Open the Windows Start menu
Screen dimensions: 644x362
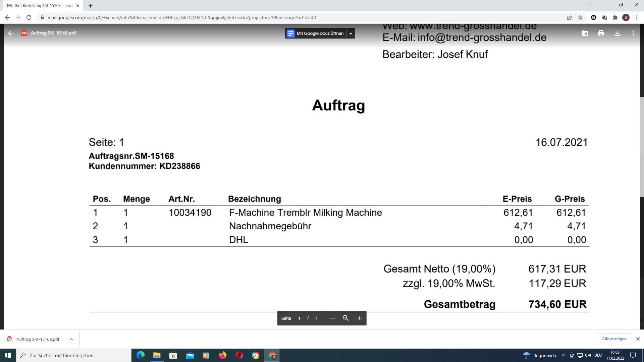[8, 355]
